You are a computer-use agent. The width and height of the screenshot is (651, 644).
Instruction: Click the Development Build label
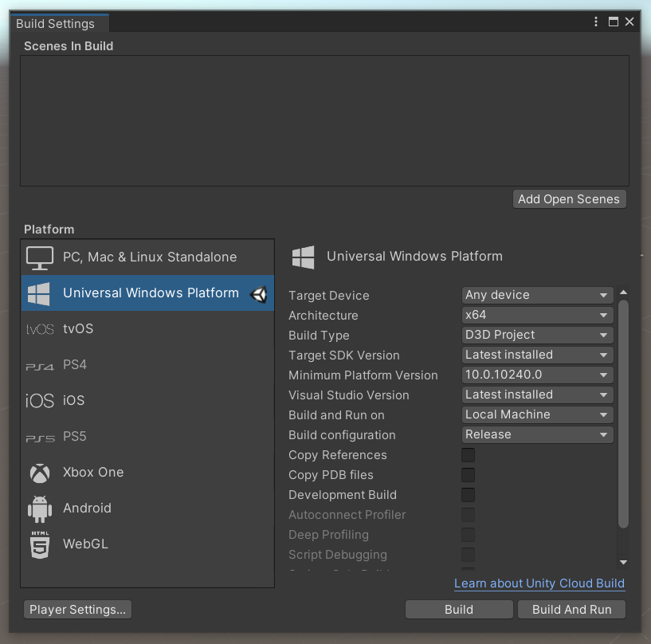coord(343,495)
